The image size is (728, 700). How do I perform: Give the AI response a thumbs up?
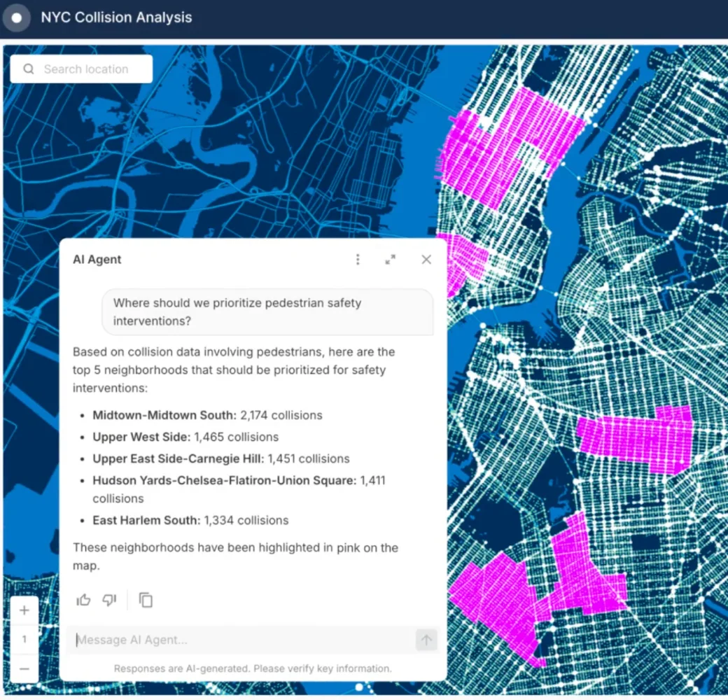click(x=83, y=600)
